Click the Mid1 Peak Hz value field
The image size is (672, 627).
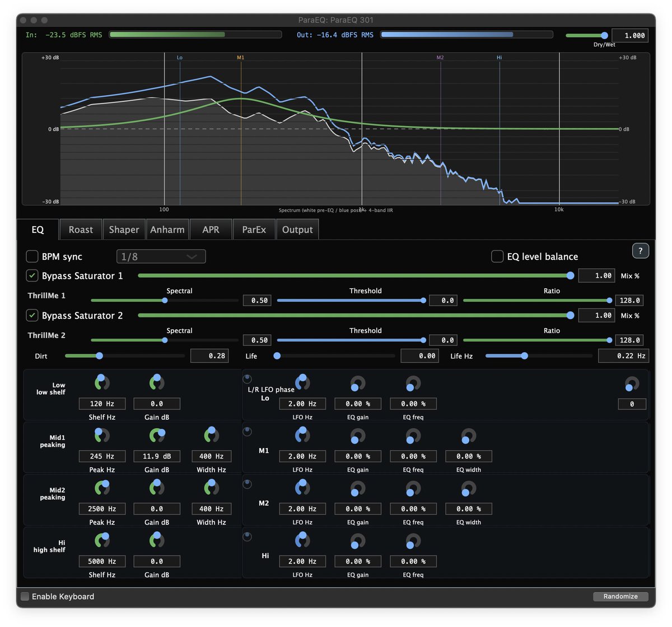[x=102, y=456]
